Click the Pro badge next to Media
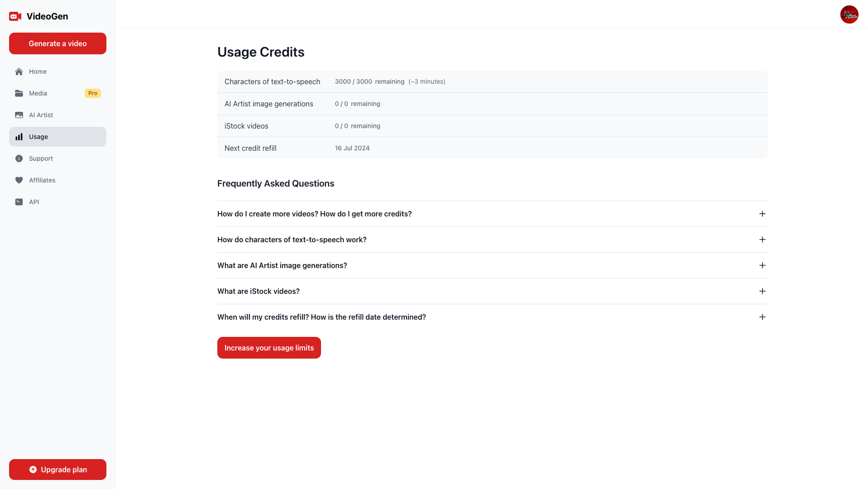Screen dimensions: 868x489 tap(93, 93)
